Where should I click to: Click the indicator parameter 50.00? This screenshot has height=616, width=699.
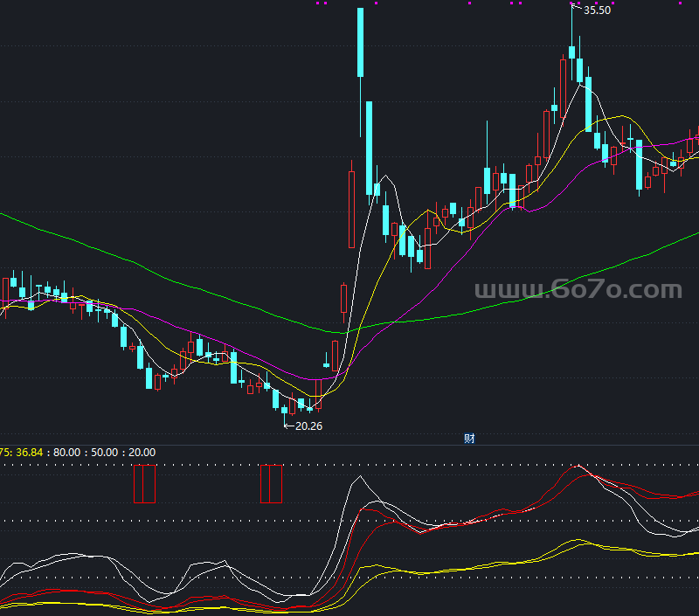point(104,453)
